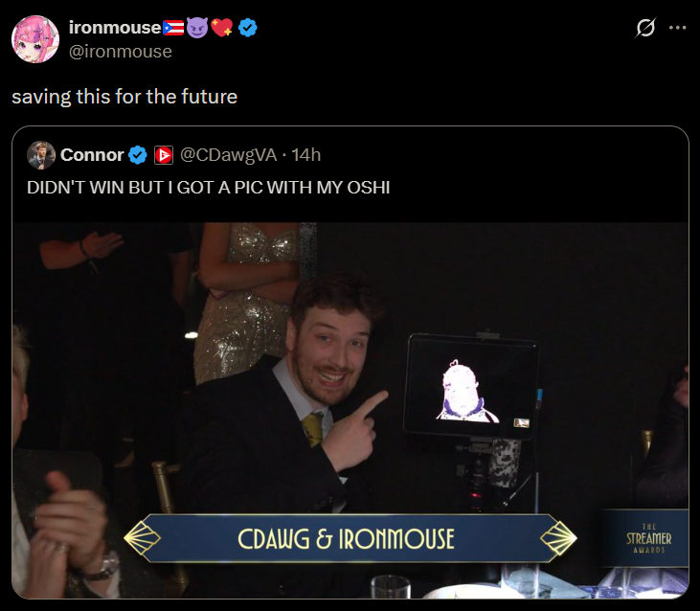Click The Streamer Awards logo in image

648,538
